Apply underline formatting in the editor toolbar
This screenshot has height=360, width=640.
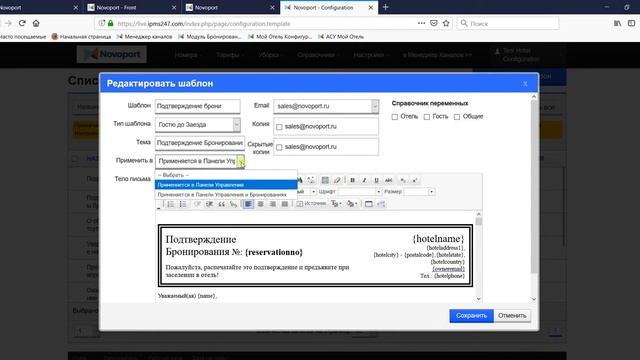[376, 180]
